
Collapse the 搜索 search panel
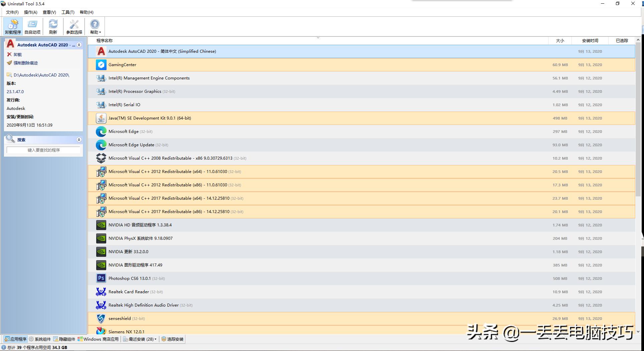tap(79, 140)
